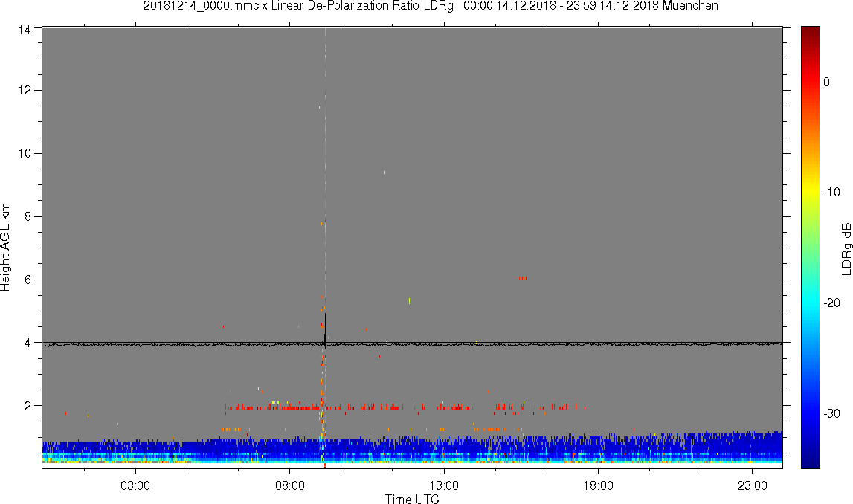Click the '18:00' time axis label

[x=599, y=485]
